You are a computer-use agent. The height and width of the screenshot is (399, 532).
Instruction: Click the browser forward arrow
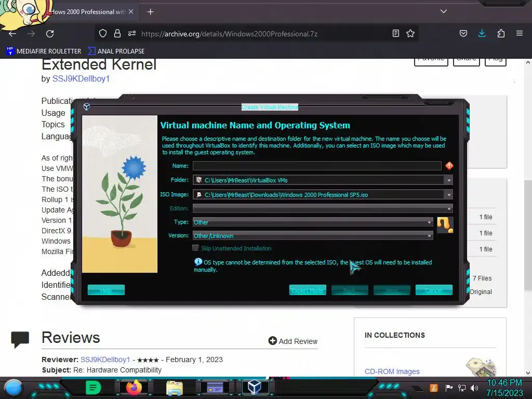[x=31, y=34]
